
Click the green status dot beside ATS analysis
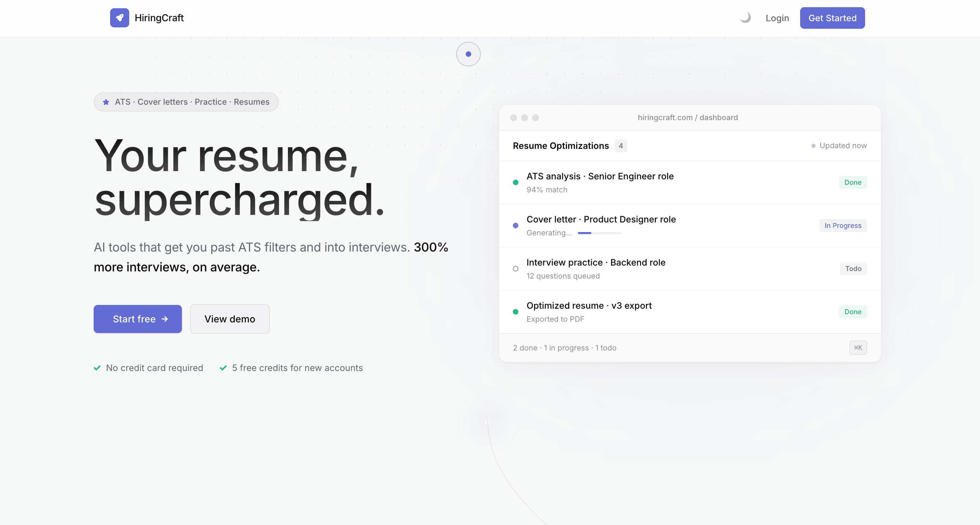pos(516,182)
